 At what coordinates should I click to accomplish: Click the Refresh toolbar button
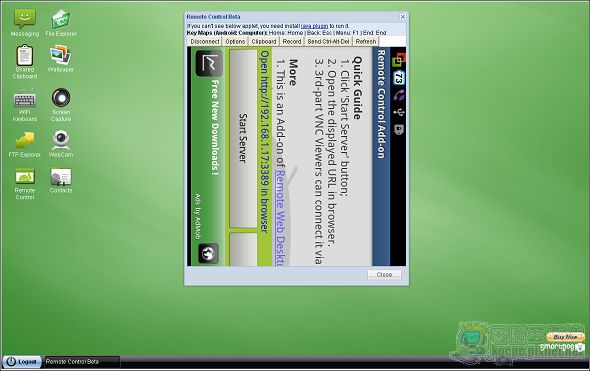[366, 42]
